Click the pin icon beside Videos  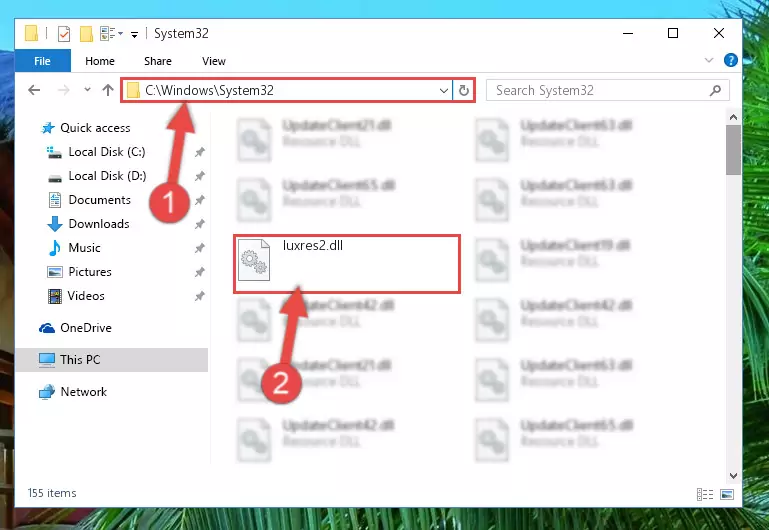pos(199,296)
